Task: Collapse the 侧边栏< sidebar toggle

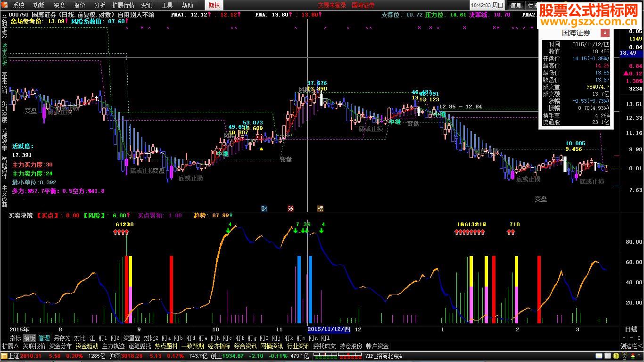Action: [631, 346]
